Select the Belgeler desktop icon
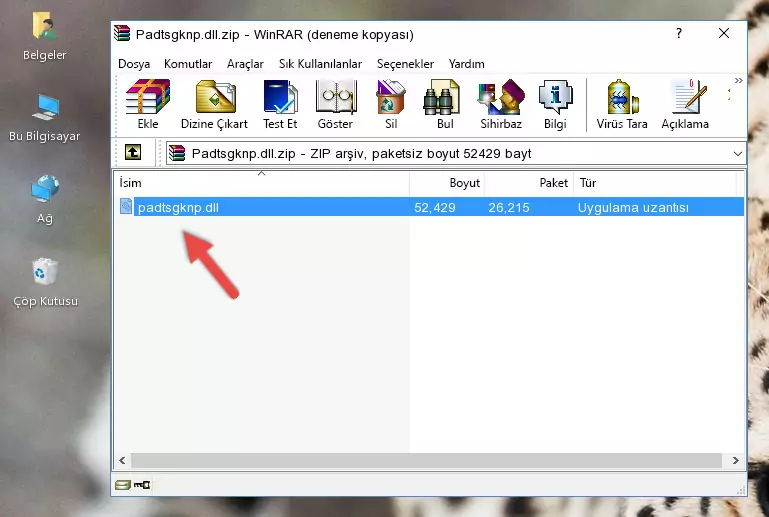Screen dimensions: 769x517 (45, 37)
